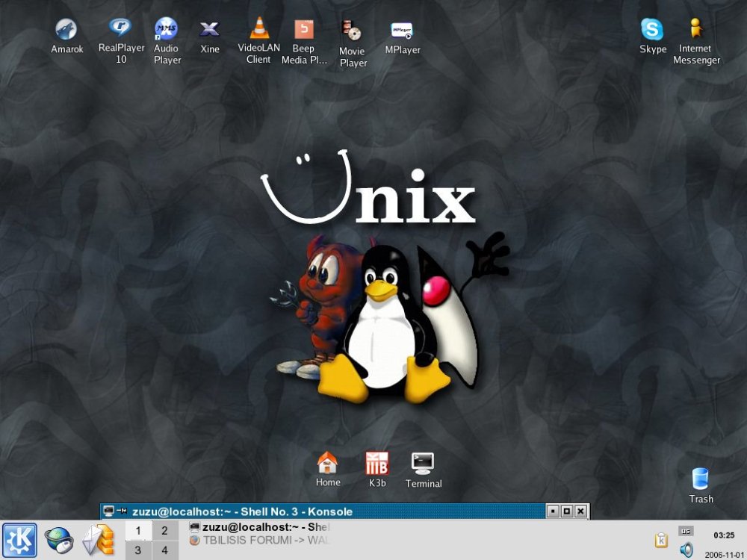Click the Klipper clipboard tray icon
This screenshot has height=560, width=747.
[x=661, y=540]
